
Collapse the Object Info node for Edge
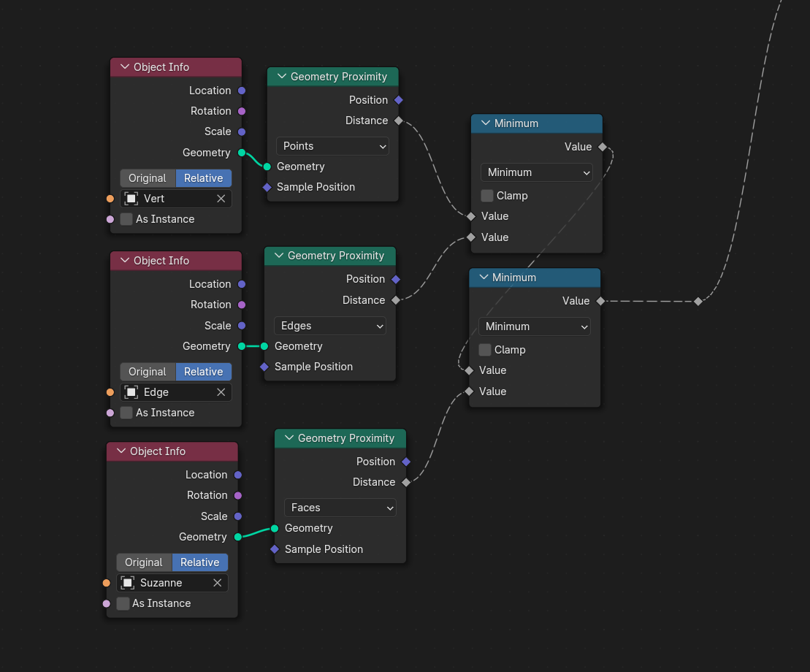click(x=124, y=260)
